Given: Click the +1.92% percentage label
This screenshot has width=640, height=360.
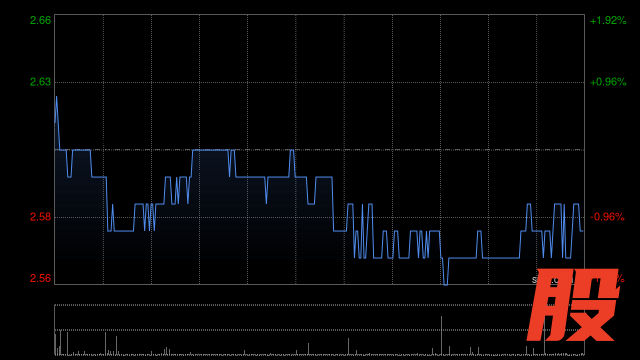Looking at the screenshot, I should coord(608,20).
